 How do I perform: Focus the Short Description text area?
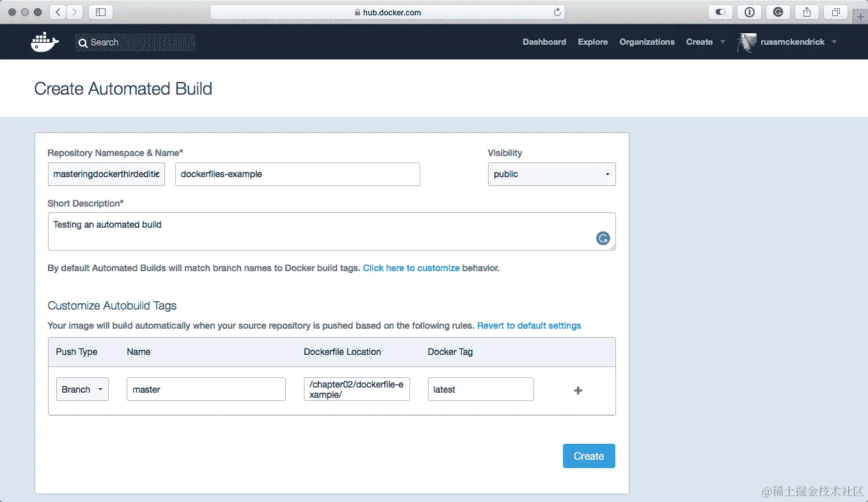pos(332,231)
